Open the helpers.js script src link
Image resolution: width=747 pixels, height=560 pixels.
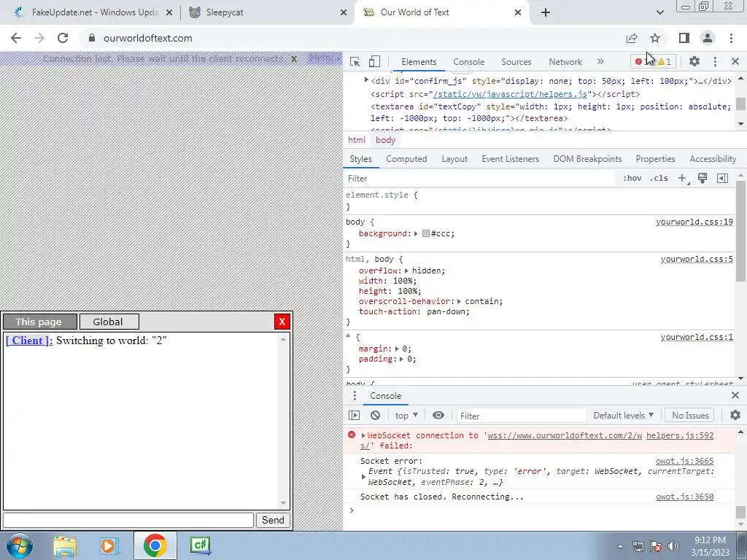(x=511, y=94)
